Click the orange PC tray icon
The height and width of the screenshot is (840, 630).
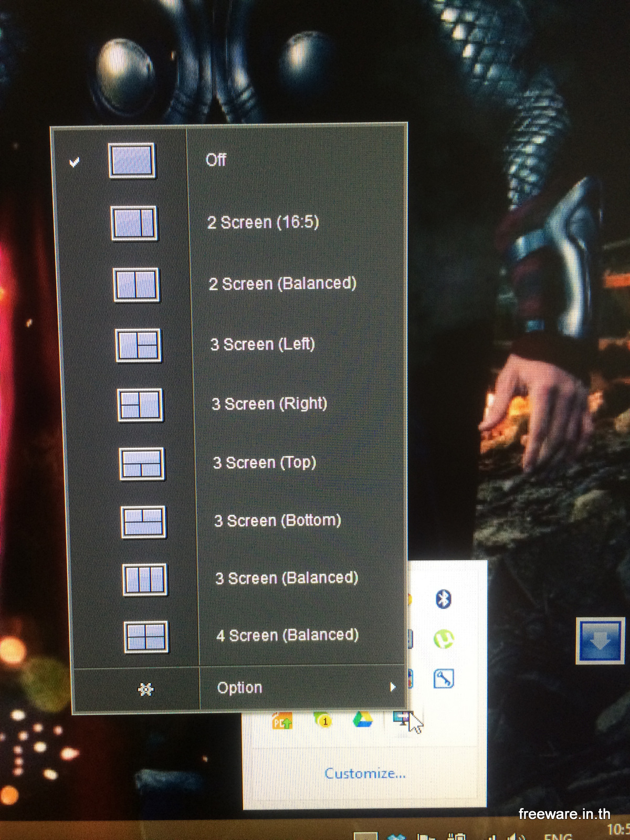pos(282,721)
